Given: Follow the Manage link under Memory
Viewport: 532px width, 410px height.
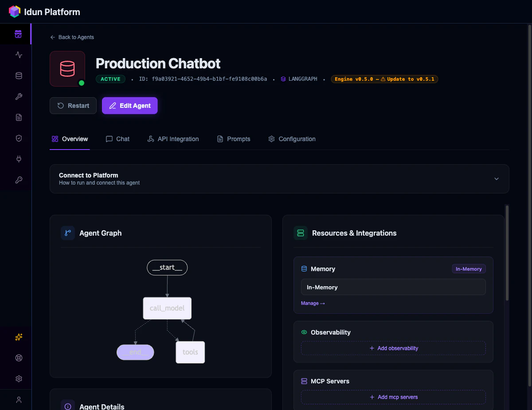Looking at the screenshot, I should pos(313,303).
